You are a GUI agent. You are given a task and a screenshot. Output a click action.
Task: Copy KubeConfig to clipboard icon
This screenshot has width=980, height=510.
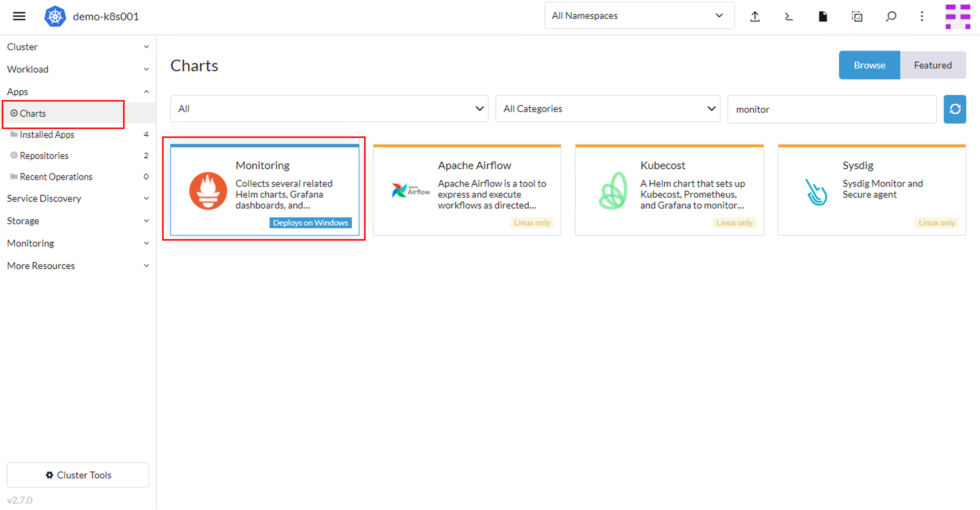coord(857,16)
